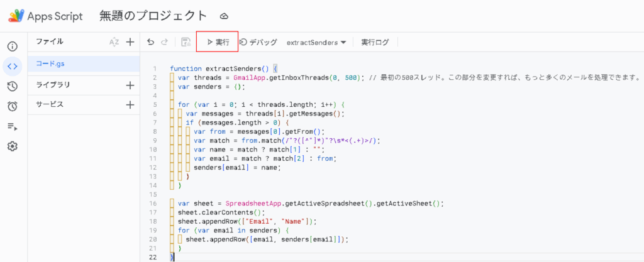Click the save project disk icon

pos(186,42)
